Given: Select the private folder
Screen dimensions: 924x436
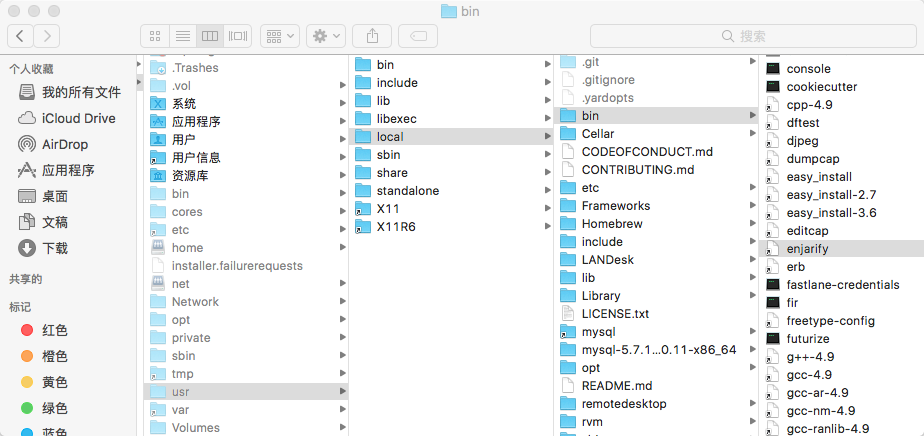Looking at the screenshot, I should point(246,338).
